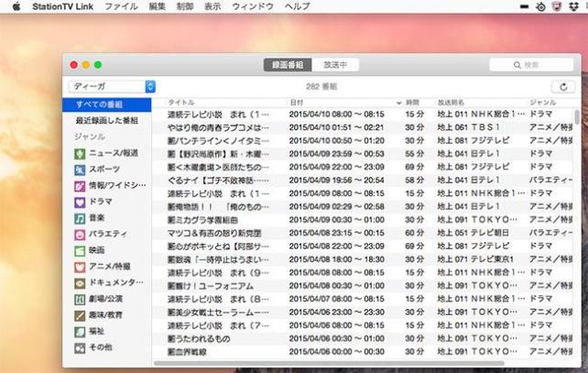The image size is (588, 373).
Task: Switch to 放送中 tab
Action: (x=335, y=65)
